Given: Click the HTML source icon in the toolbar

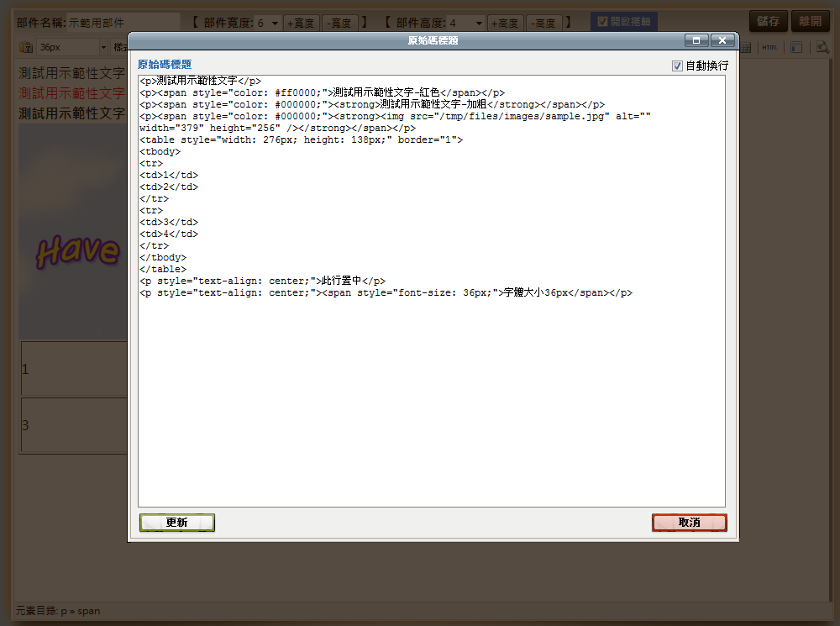Looking at the screenshot, I should tap(769, 47).
